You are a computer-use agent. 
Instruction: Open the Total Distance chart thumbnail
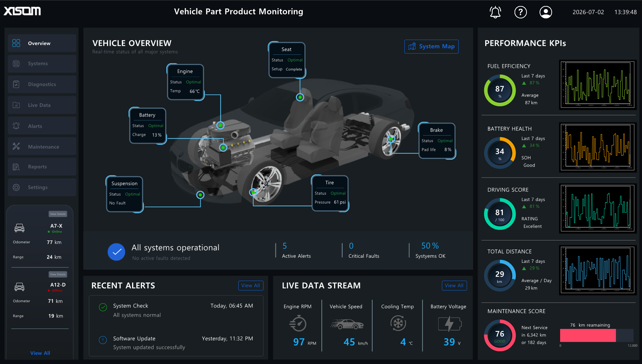pyautogui.click(x=598, y=270)
